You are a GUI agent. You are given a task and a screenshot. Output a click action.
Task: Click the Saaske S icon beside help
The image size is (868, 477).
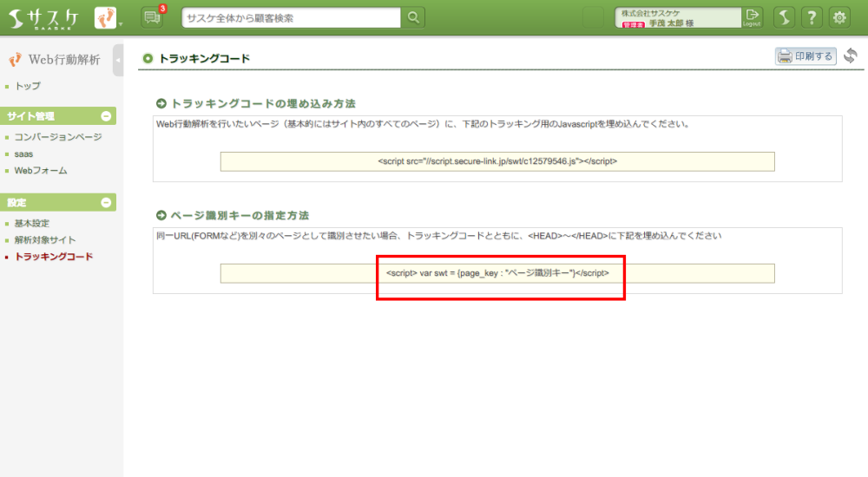click(x=784, y=17)
